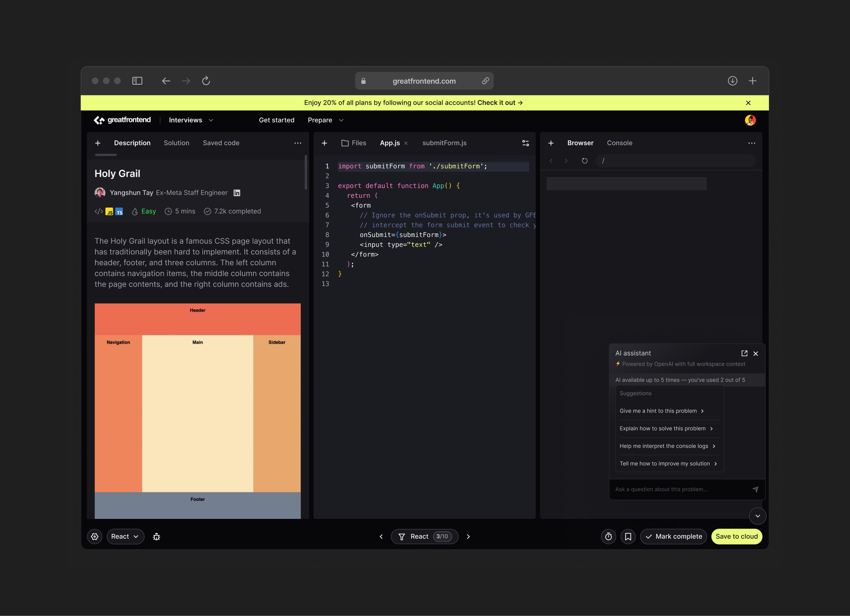Open the Saved code tab

coord(221,143)
